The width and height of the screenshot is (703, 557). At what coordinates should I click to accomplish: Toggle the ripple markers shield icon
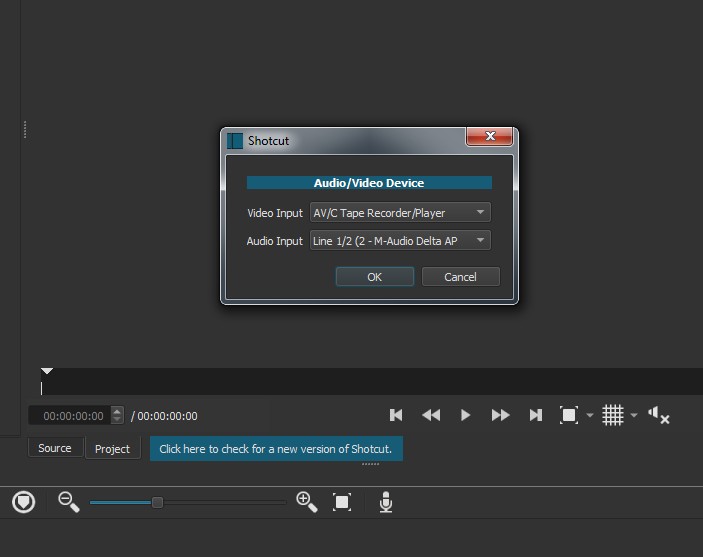[x=24, y=502]
